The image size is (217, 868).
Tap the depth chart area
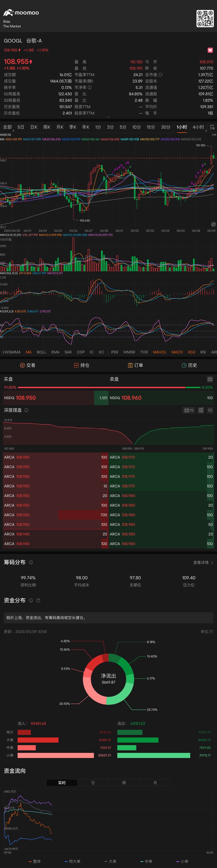[108, 432]
